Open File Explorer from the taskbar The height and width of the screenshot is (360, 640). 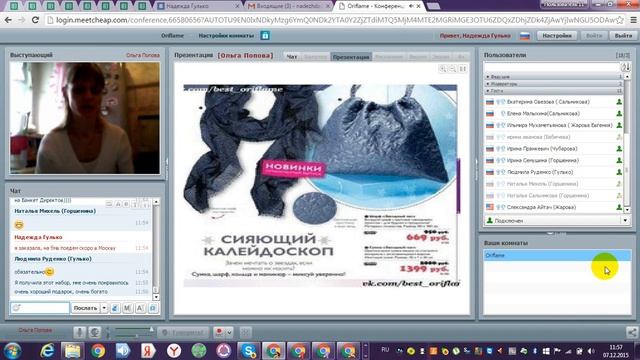pyautogui.click(x=73, y=351)
